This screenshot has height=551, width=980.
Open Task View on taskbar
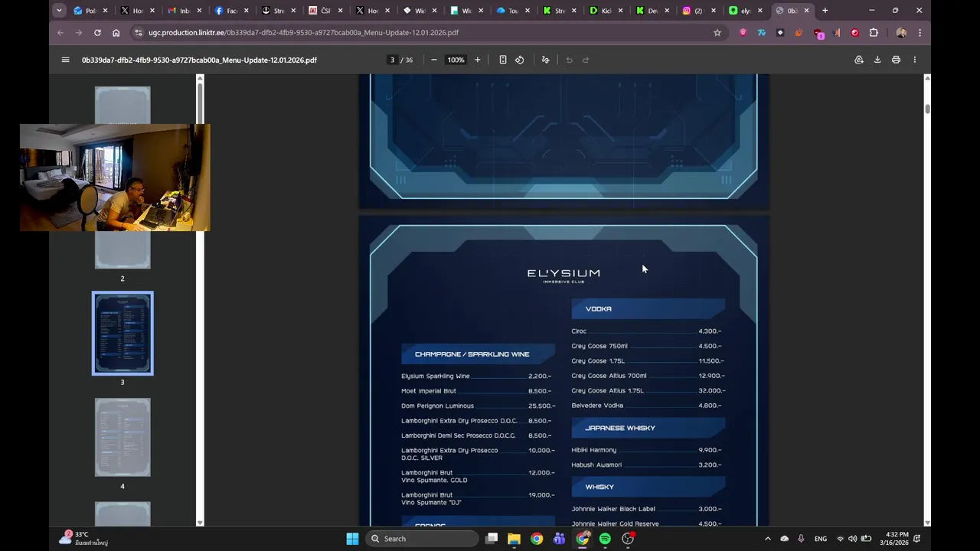(492, 539)
